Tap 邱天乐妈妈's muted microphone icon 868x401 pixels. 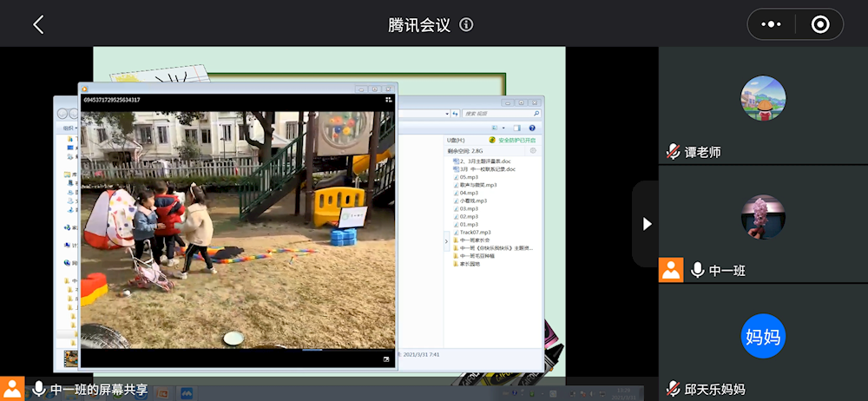[x=673, y=389]
